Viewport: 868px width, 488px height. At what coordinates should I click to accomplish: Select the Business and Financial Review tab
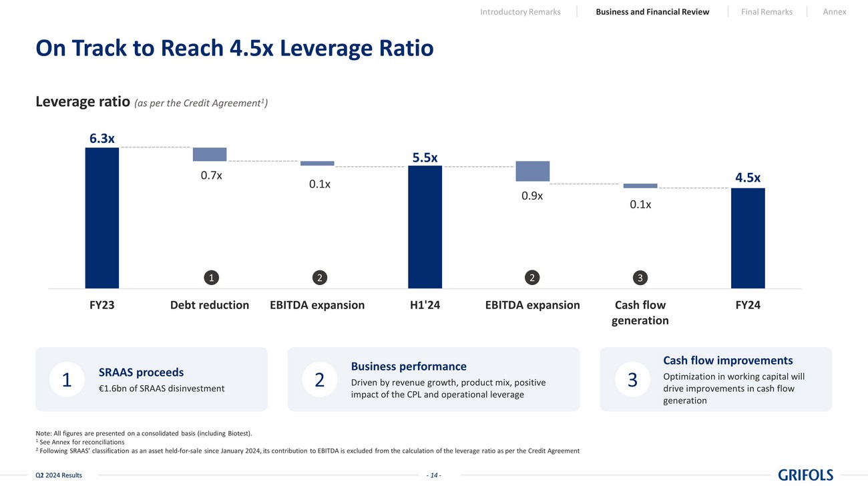(x=652, y=12)
